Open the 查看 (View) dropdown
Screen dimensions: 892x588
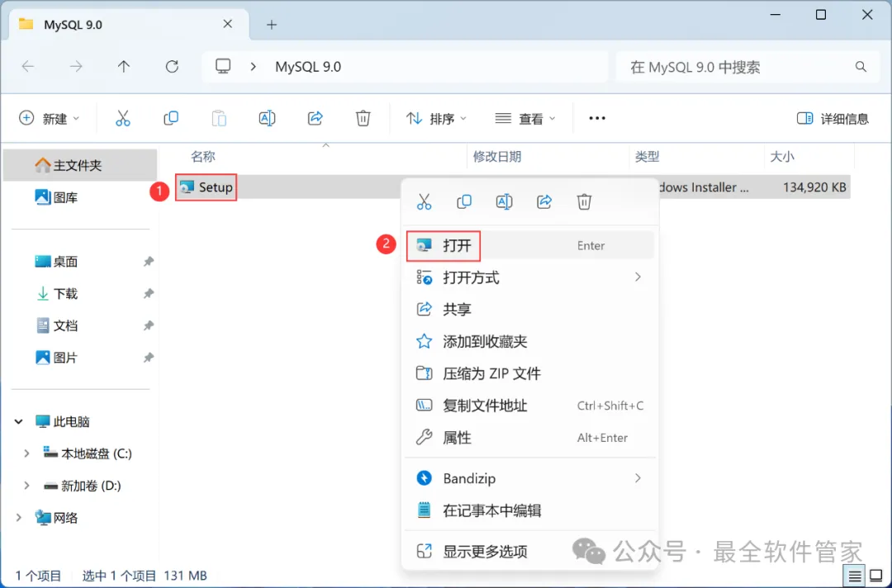coord(525,118)
